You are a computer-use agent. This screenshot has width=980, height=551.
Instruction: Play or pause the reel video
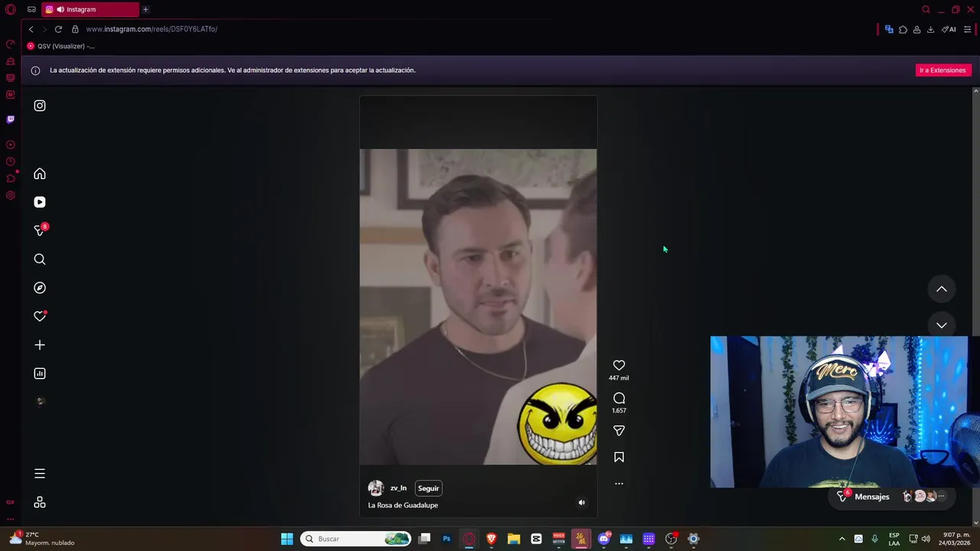[x=478, y=306]
